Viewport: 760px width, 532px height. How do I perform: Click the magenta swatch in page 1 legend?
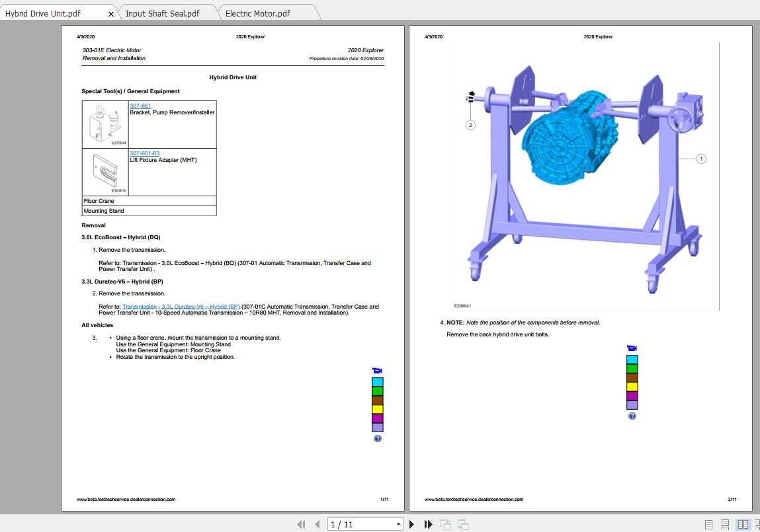tap(378, 418)
